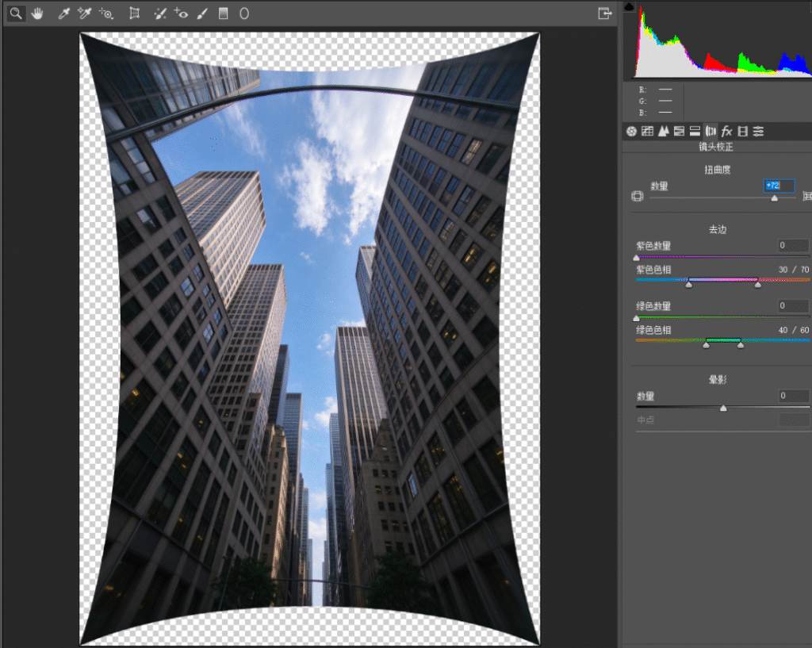The image size is (812, 648).
Task: Click the '紫色数量' label
Action: tap(653, 246)
